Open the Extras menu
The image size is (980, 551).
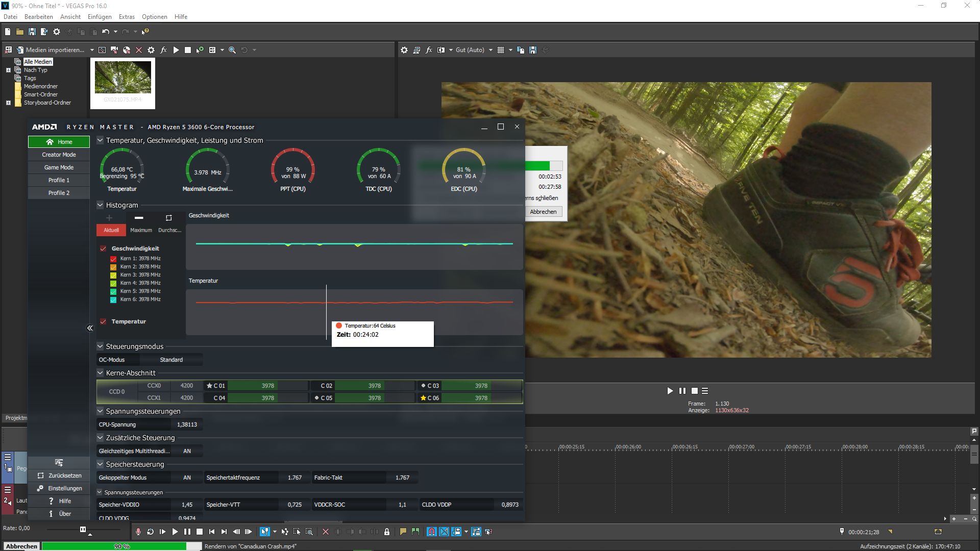point(127,17)
